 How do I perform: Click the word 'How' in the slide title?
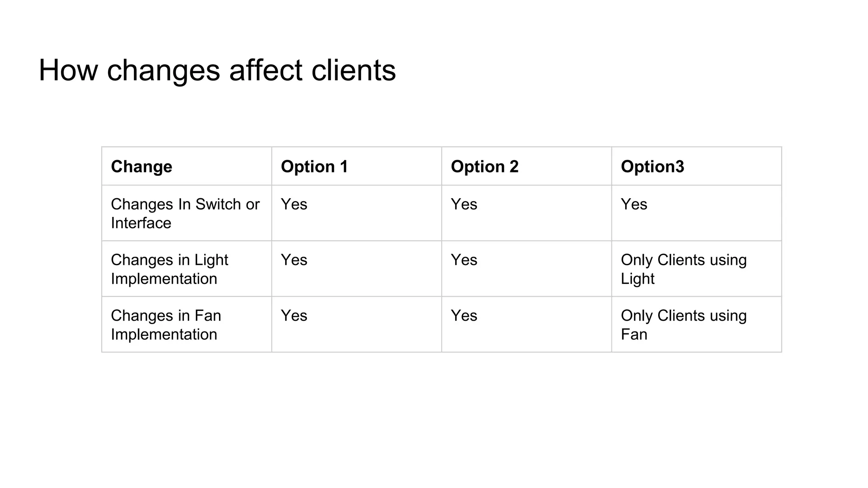(x=68, y=70)
